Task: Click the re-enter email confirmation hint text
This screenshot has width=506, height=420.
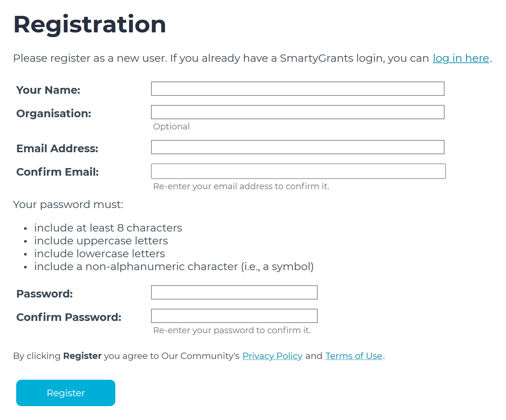Action: tap(241, 186)
